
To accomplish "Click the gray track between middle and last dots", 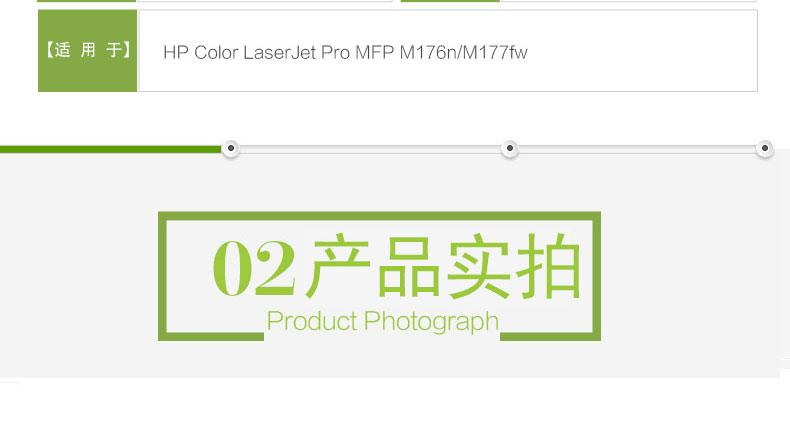I will (637, 149).
